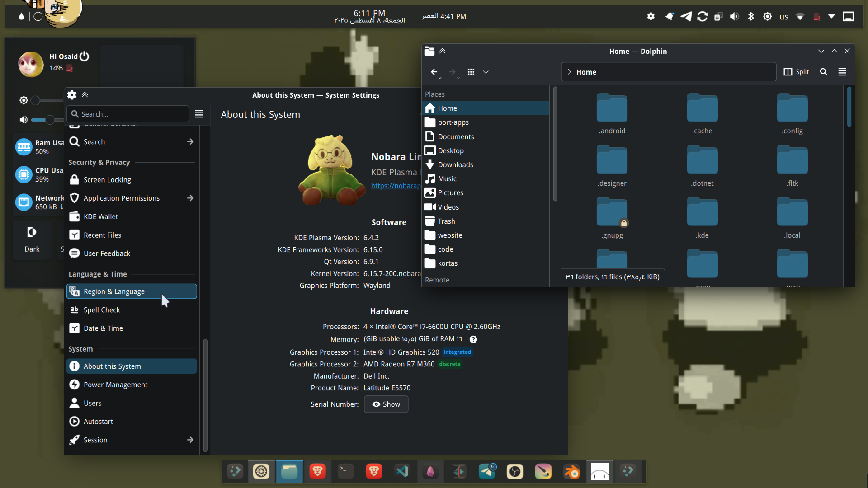This screenshot has width=868, height=488.
Task: Show the hidden Serial Number
Action: coord(386,404)
